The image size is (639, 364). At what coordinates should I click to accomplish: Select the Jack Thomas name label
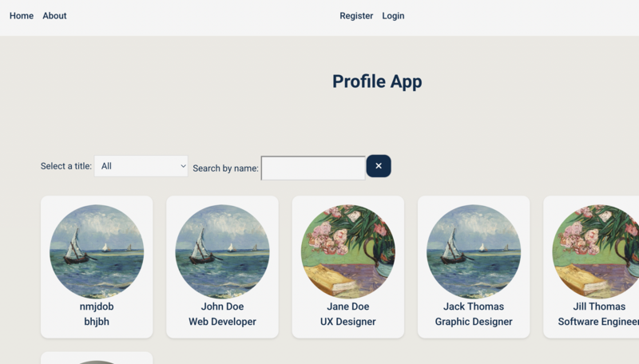pos(474,307)
